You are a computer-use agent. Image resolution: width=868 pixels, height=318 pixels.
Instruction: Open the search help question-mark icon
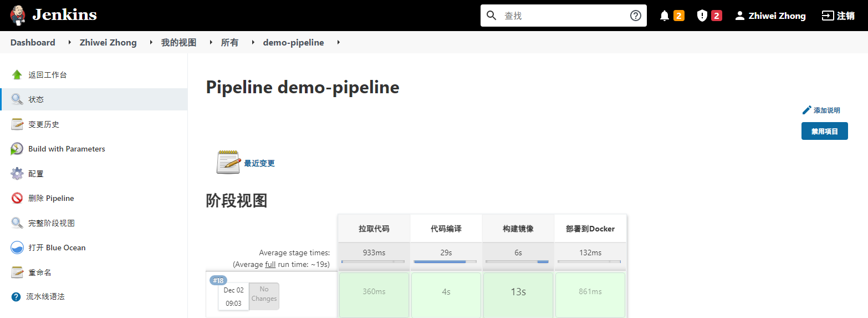coord(636,16)
